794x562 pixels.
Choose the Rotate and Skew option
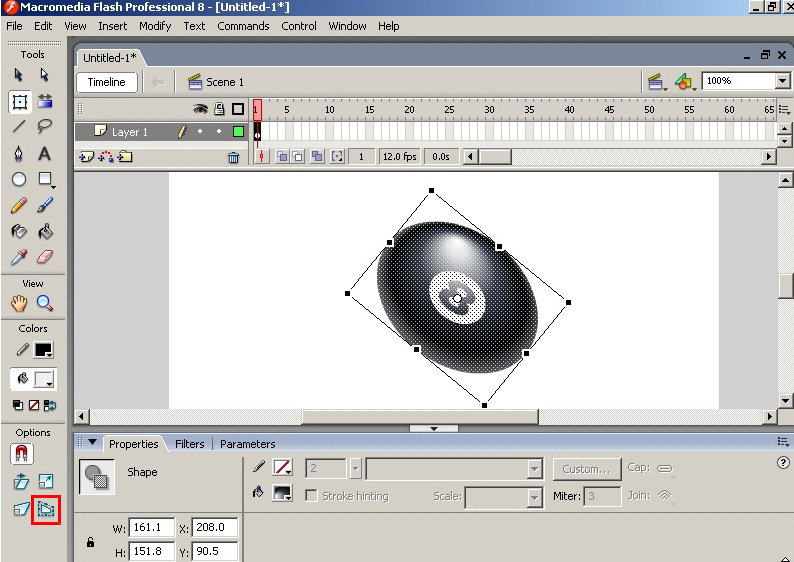21,481
